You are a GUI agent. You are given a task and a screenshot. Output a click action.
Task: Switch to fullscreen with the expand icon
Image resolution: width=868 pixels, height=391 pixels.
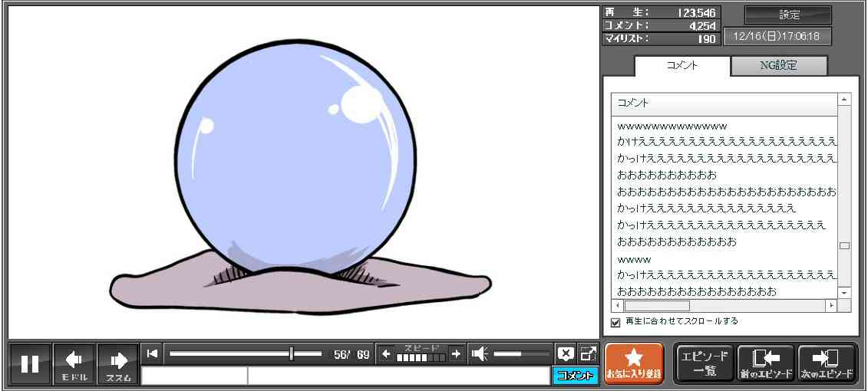589,353
